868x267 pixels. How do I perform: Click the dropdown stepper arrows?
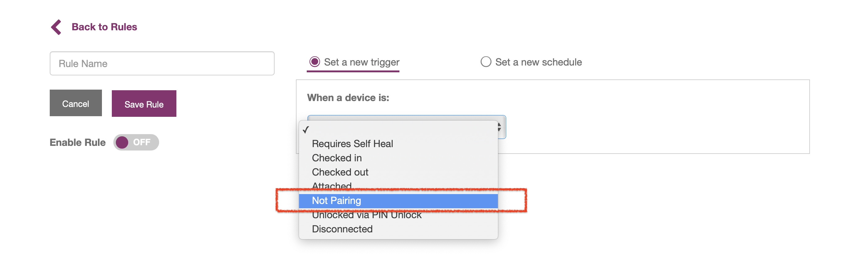click(x=499, y=127)
